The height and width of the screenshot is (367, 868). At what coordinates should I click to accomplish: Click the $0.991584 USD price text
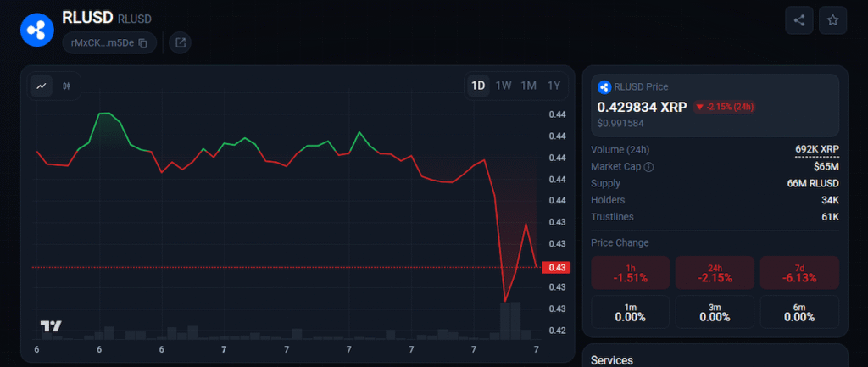click(x=620, y=123)
